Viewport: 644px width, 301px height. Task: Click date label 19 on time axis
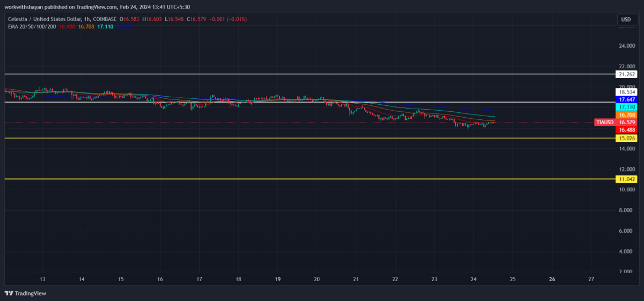coord(278,279)
